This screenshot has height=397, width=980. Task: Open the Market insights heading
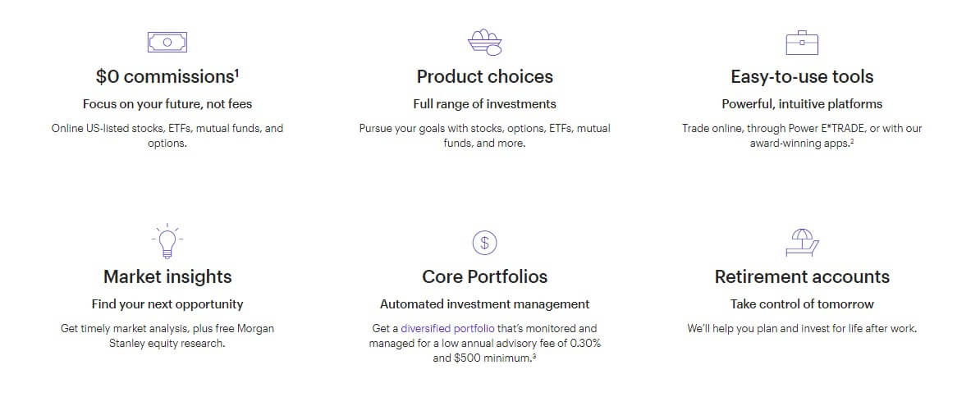coord(167,276)
